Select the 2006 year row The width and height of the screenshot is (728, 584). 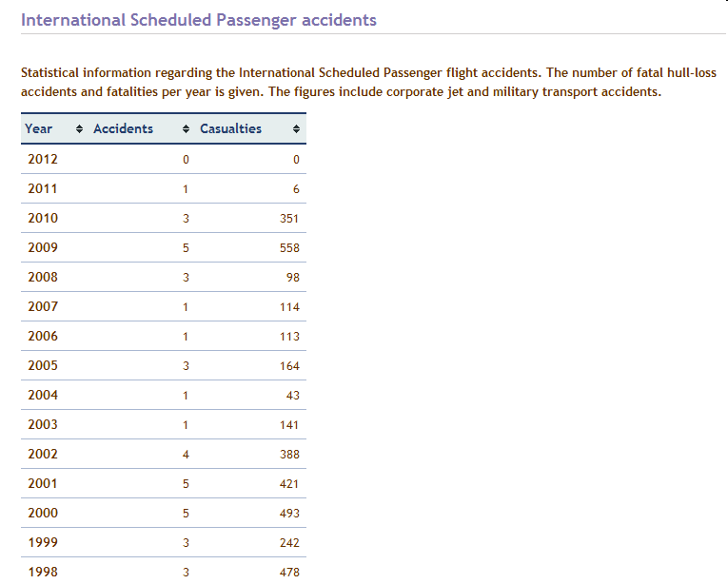pyautogui.click(x=164, y=336)
